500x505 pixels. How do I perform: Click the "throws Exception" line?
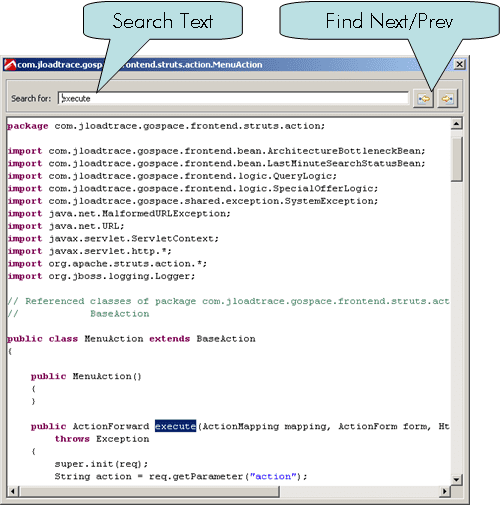point(102,439)
